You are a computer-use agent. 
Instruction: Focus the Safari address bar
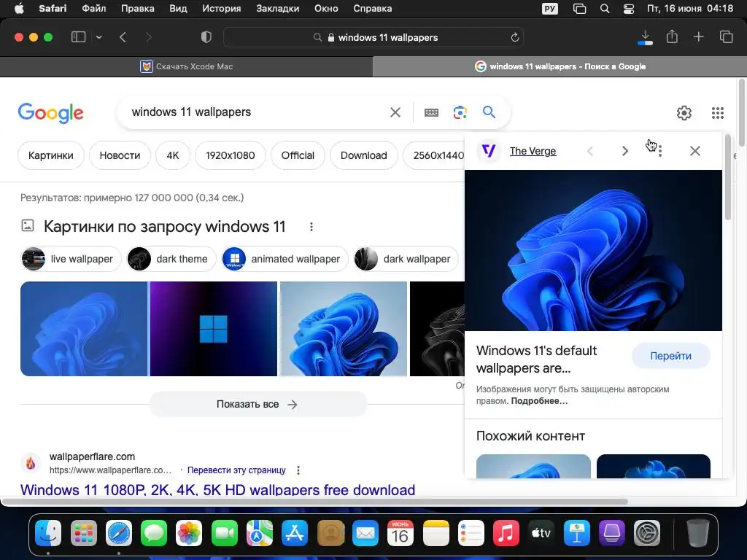tap(373, 37)
